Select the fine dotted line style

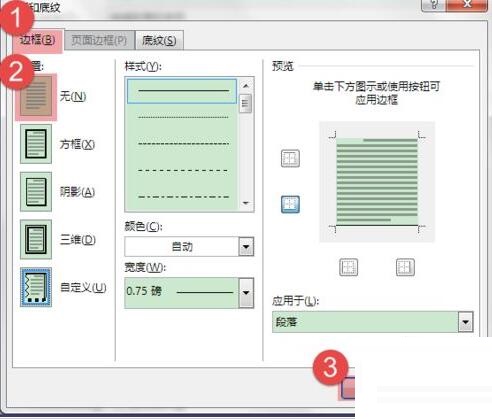(x=182, y=117)
